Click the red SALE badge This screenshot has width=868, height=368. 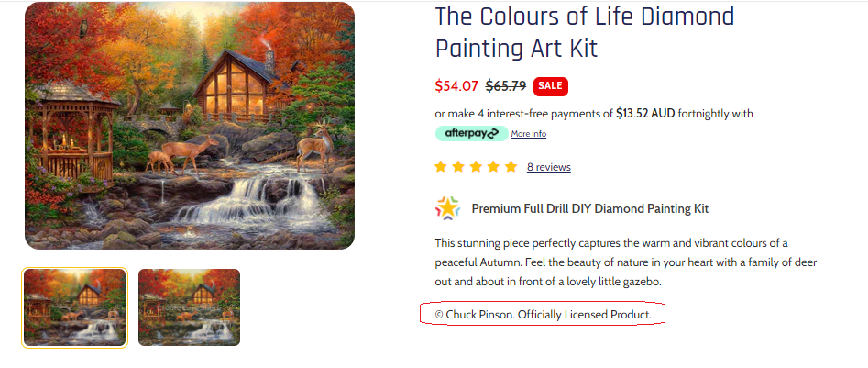550,86
